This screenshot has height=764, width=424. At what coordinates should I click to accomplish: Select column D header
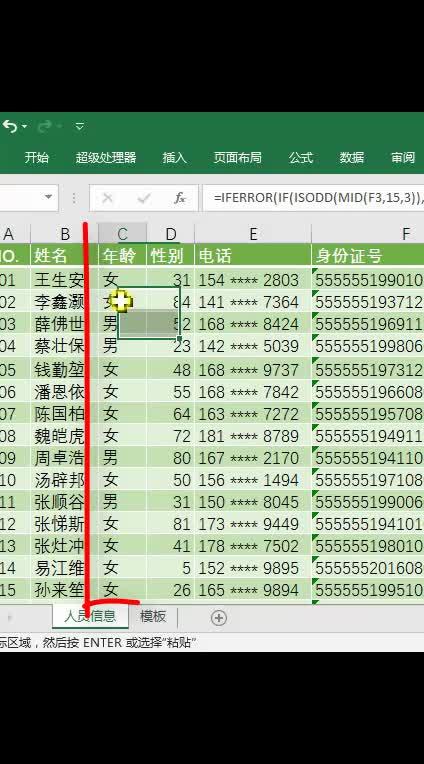click(171, 234)
